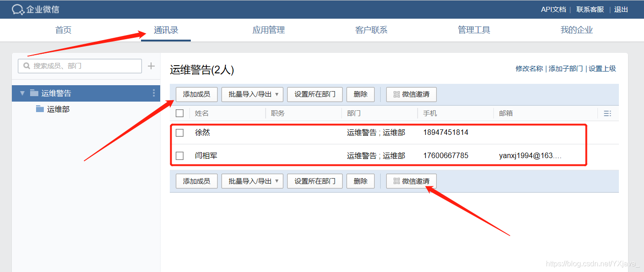644x272 pixels.
Task: Click the 运维警告(2人) heading
Action: 202,70
